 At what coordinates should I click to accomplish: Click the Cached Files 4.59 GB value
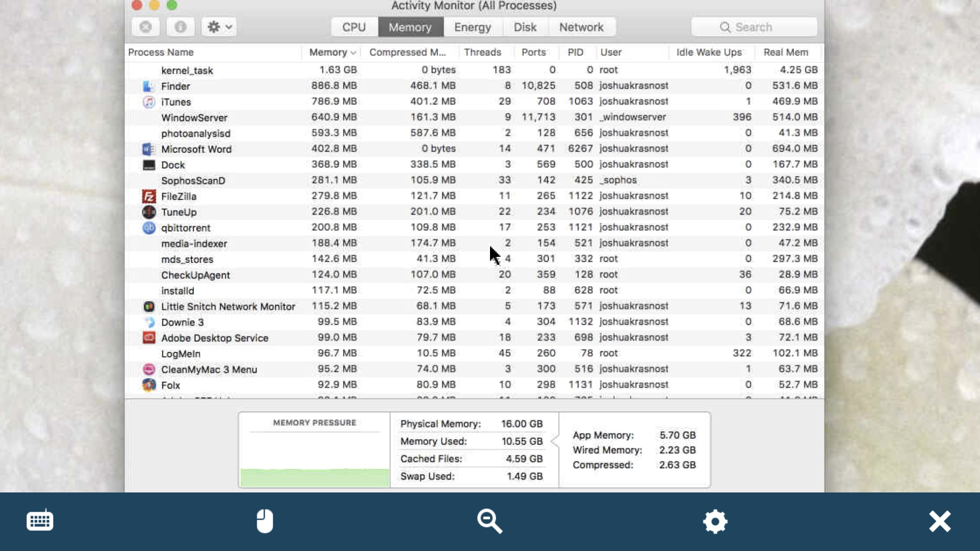(x=524, y=459)
